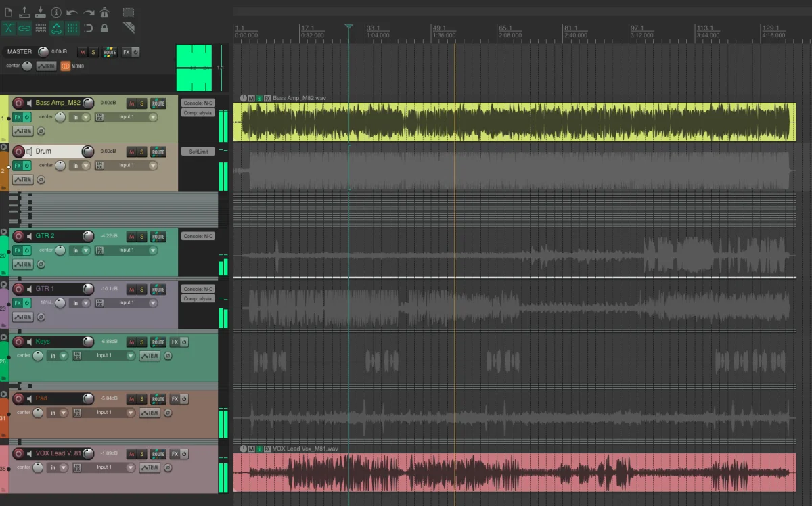Open project info via the circled i icon
The height and width of the screenshot is (506, 812).
[56, 12]
